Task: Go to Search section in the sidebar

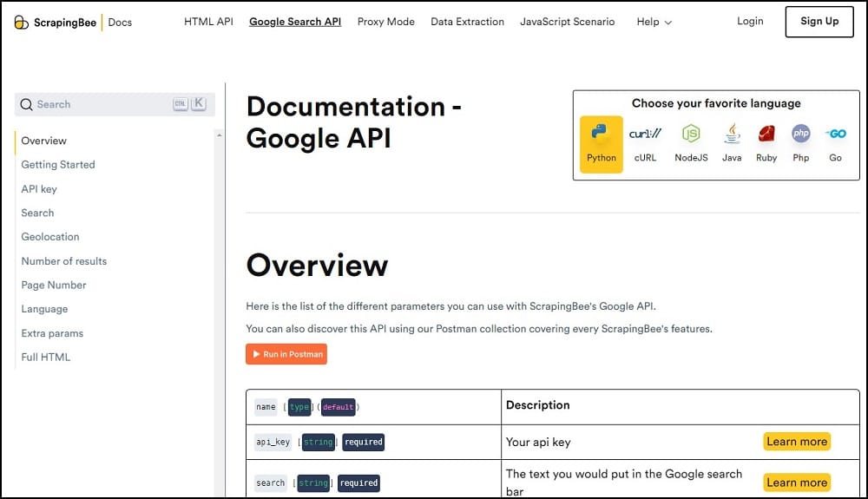Action: [x=37, y=213]
